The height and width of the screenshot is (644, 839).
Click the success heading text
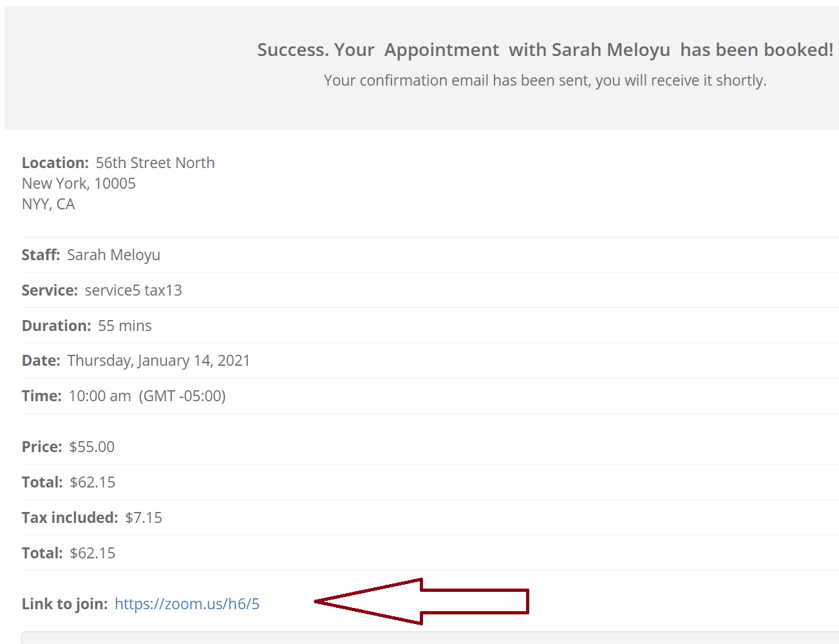(x=545, y=50)
